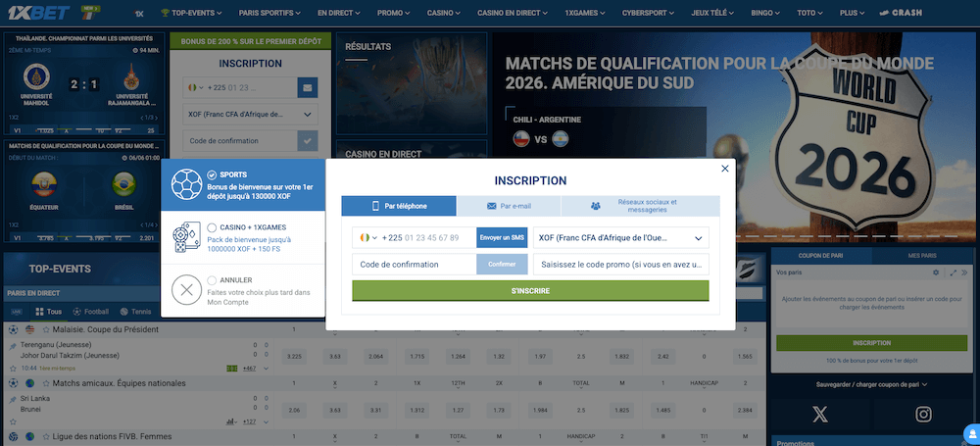Open the Cybersport menu

pyautogui.click(x=649, y=13)
